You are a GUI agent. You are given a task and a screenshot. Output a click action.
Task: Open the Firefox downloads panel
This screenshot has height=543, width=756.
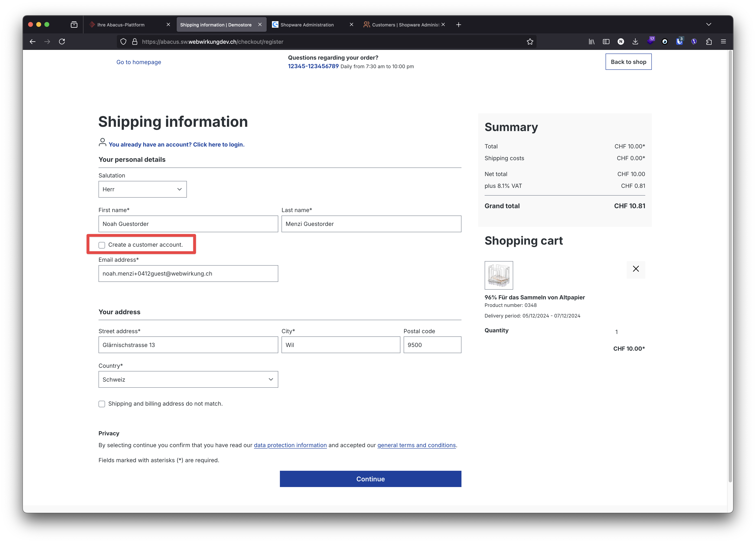coord(635,41)
